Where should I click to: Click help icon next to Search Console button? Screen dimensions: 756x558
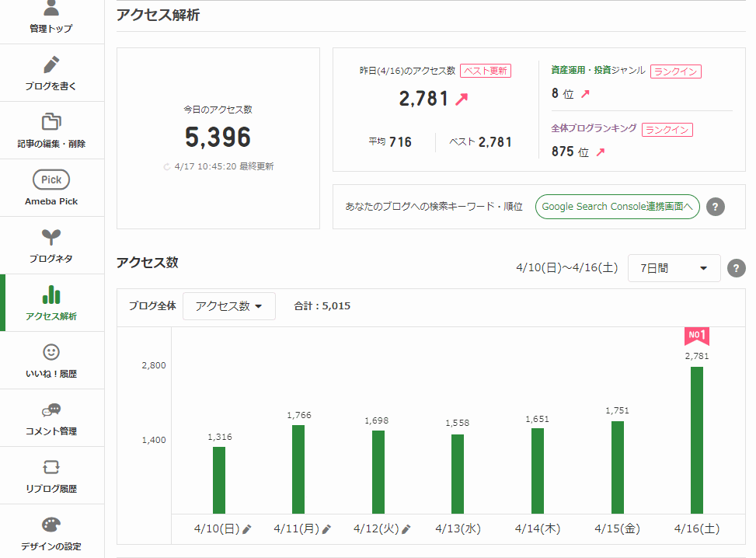coord(716,207)
